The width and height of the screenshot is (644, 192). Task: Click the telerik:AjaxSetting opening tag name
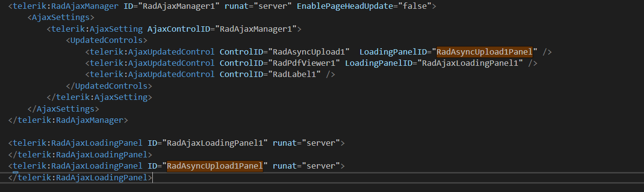click(97, 29)
